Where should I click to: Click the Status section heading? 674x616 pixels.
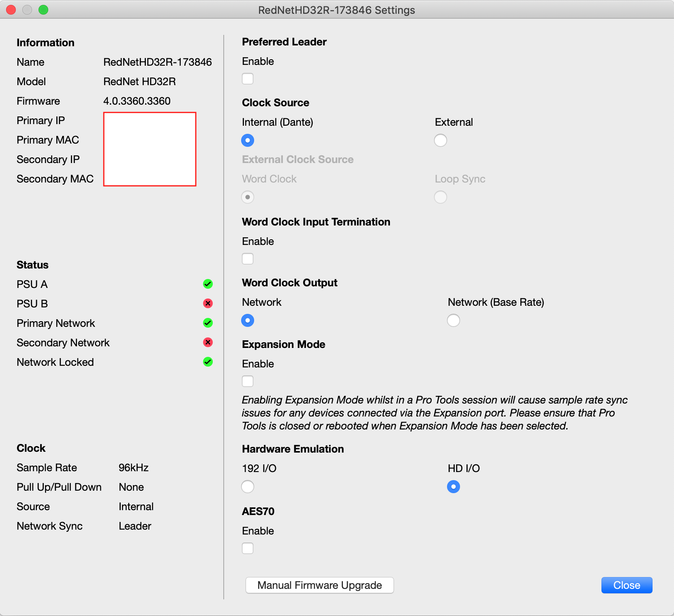coord(32,265)
